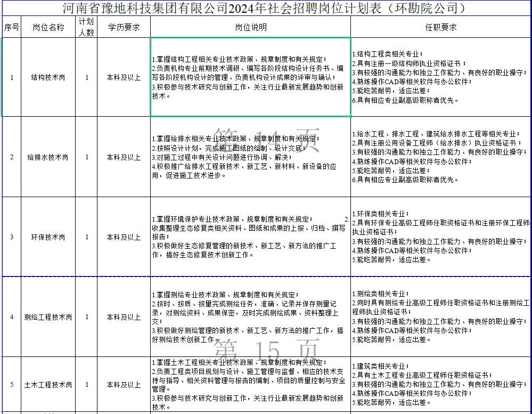Select 本科及以上 in the 环保技术岗 row

124,237
